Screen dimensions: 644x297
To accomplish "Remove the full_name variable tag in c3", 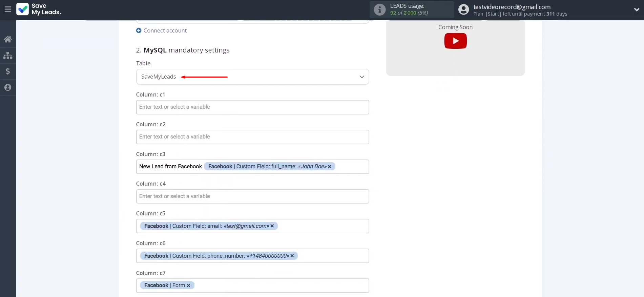I will [x=330, y=167].
